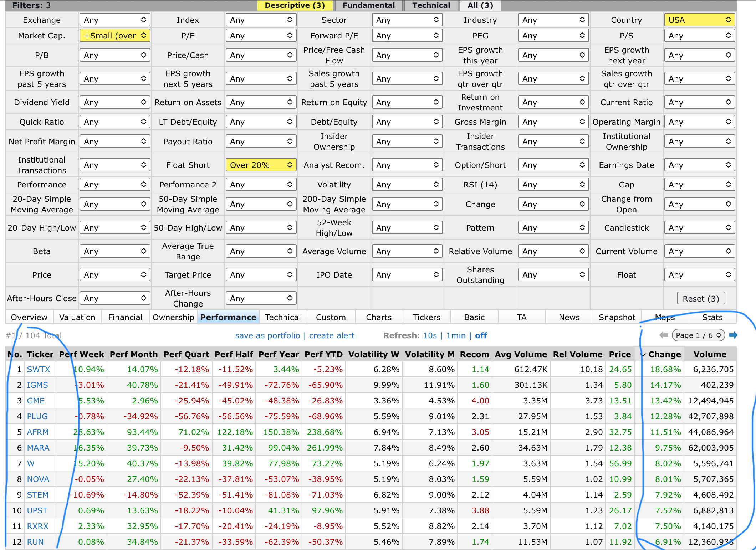Open the Valuation view tab
Image resolution: width=756 pixels, height=550 pixels.
[77, 317]
